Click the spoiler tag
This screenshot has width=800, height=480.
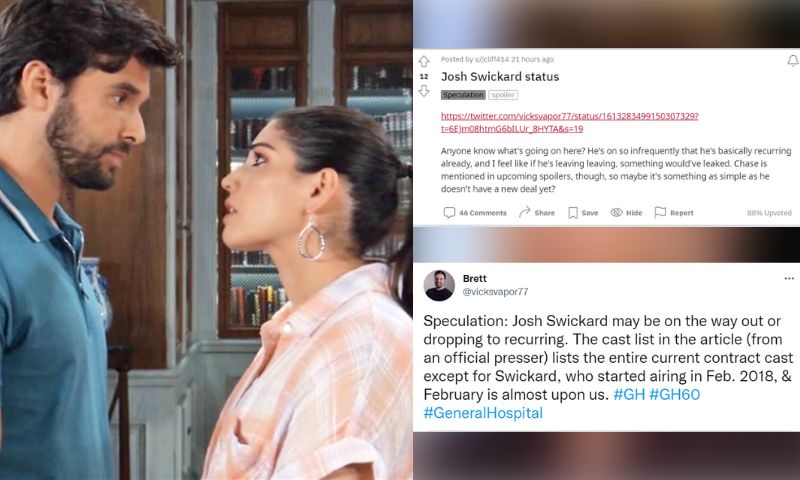503,95
